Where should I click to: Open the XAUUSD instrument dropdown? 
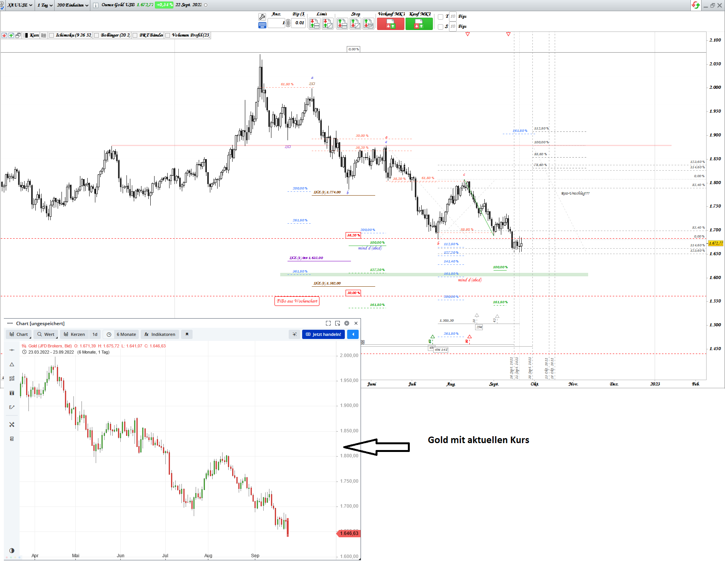click(x=20, y=5)
